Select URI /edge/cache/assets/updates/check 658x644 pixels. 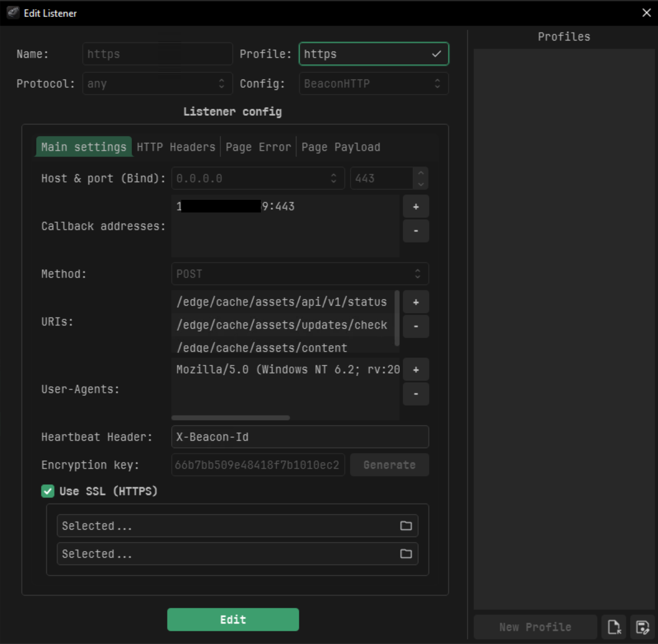(282, 324)
